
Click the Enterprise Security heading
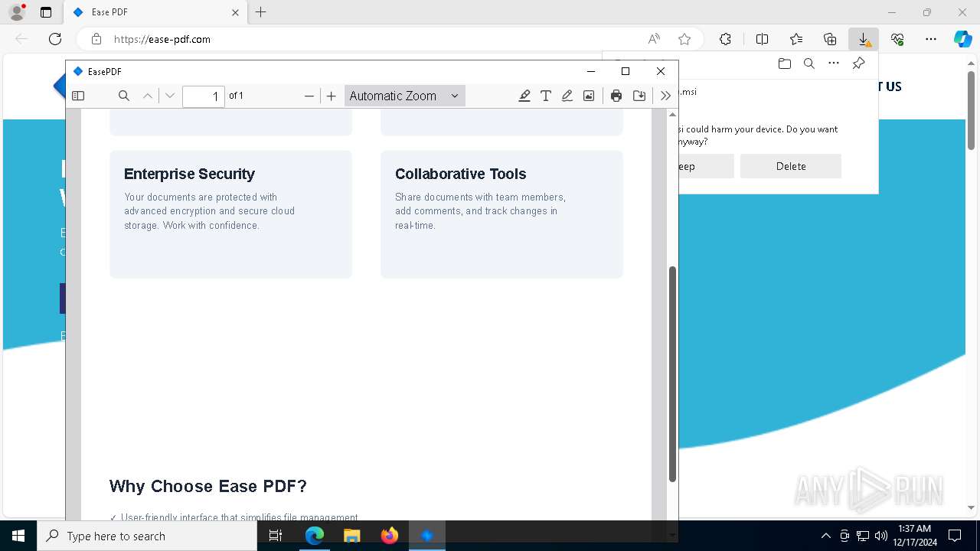(x=189, y=174)
